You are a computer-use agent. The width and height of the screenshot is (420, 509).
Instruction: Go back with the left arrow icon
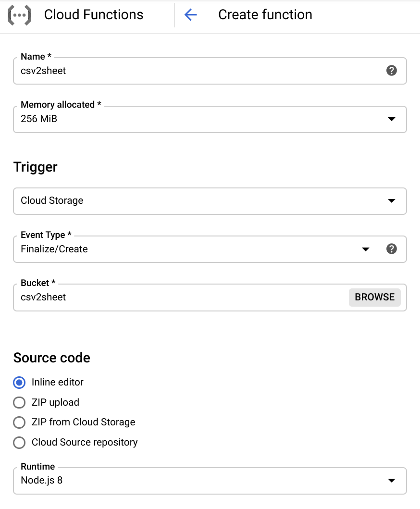click(191, 15)
